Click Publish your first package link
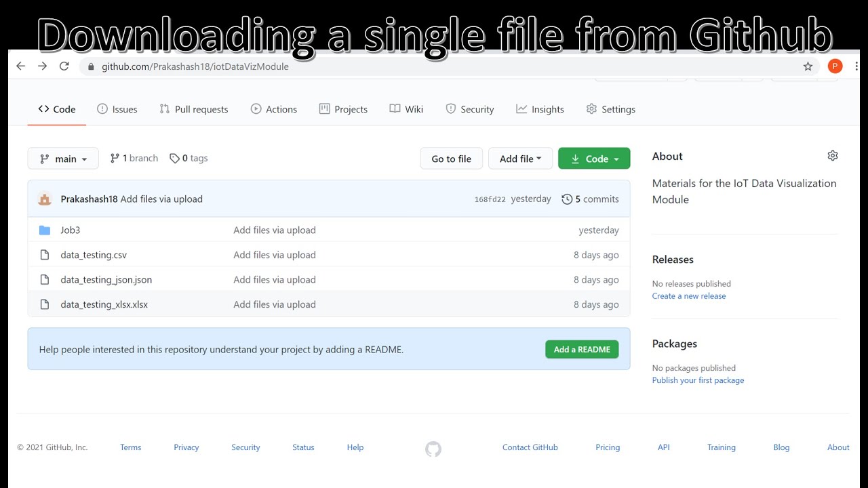868x488 pixels. point(698,380)
